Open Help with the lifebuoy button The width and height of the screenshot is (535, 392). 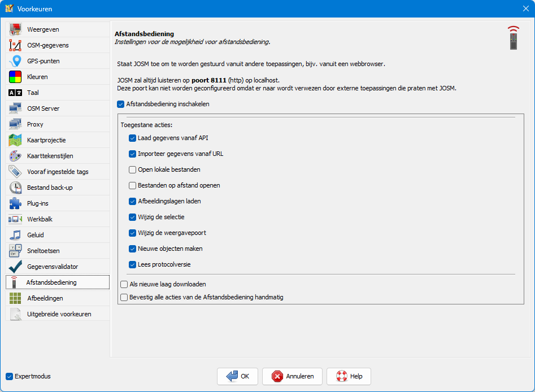pos(349,376)
